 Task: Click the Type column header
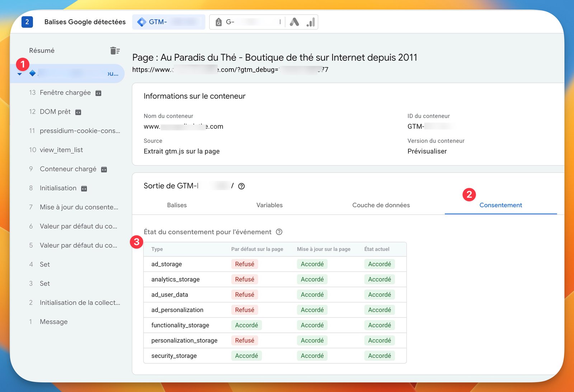(x=157, y=249)
